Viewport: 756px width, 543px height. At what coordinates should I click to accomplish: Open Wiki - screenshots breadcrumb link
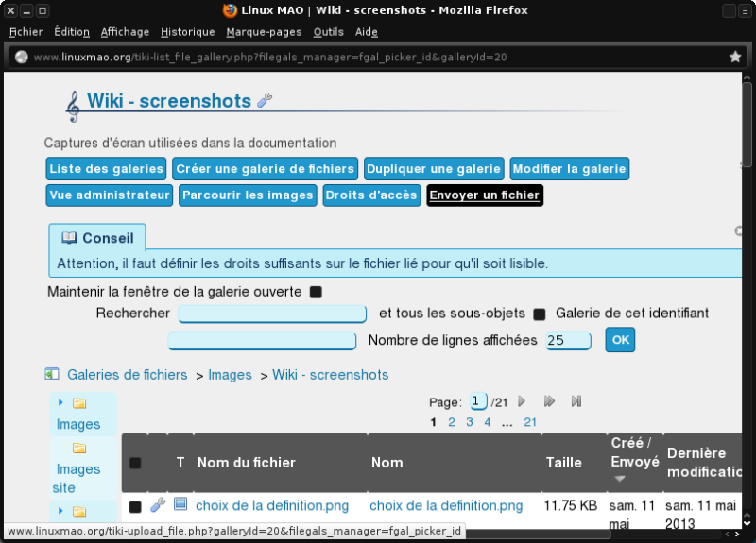pyautogui.click(x=330, y=374)
